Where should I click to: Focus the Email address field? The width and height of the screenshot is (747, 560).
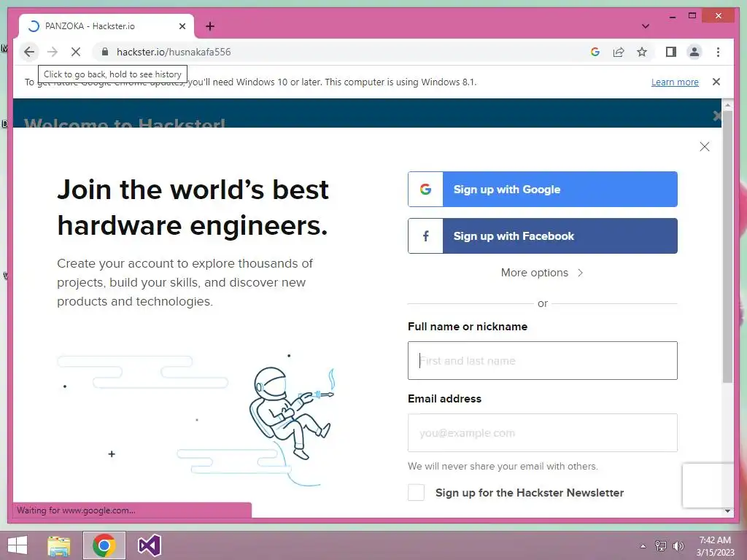click(x=543, y=433)
